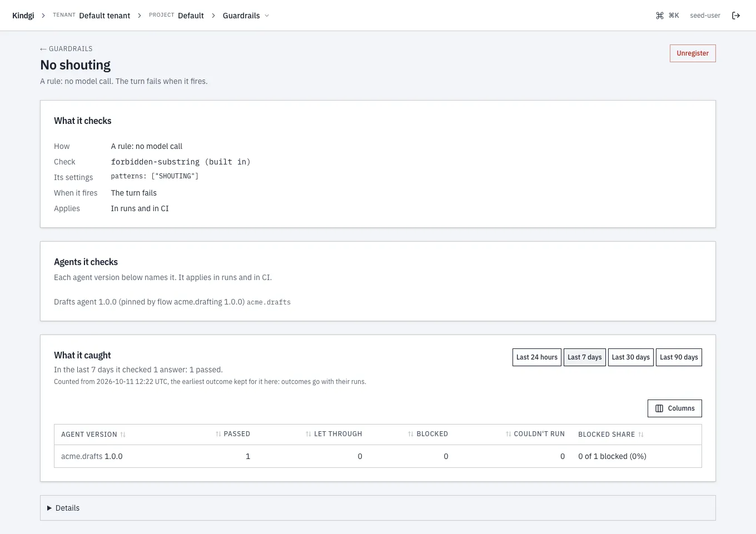Screen dimensions: 756x534
Task: Click the 'What it caught' heading
Action: [x=82, y=355]
